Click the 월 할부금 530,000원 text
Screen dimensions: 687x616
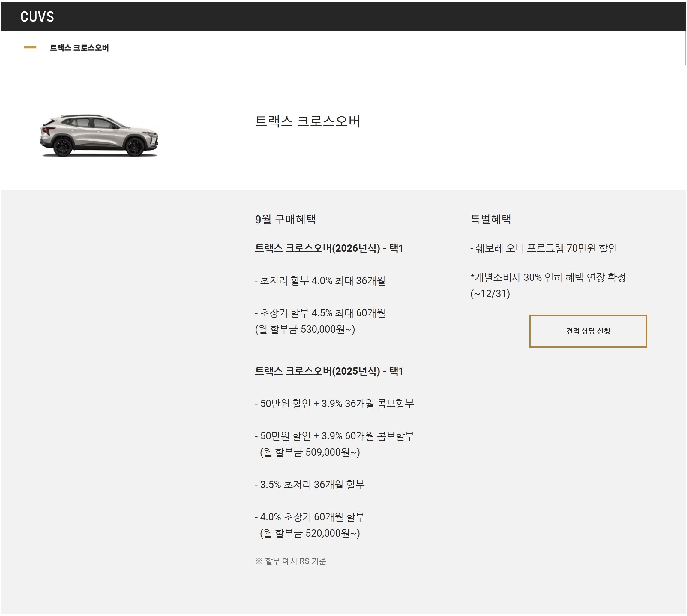pos(305,329)
